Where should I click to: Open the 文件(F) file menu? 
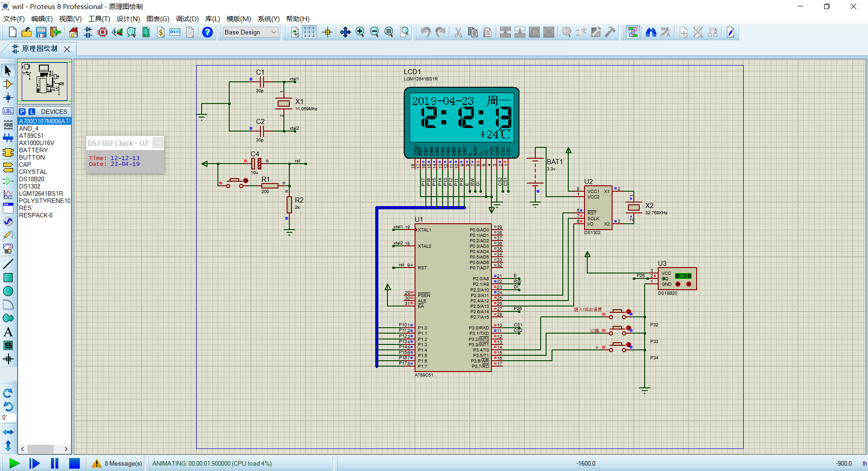click(x=14, y=19)
